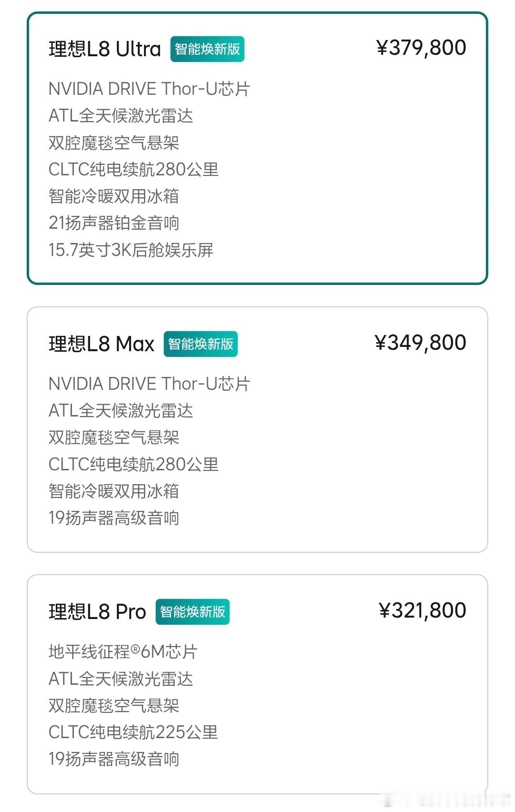Viewport: 515px width, 812px height.
Task: Click 15.7英寸3K后舱娱乐屏 feature line
Action: (x=131, y=250)
